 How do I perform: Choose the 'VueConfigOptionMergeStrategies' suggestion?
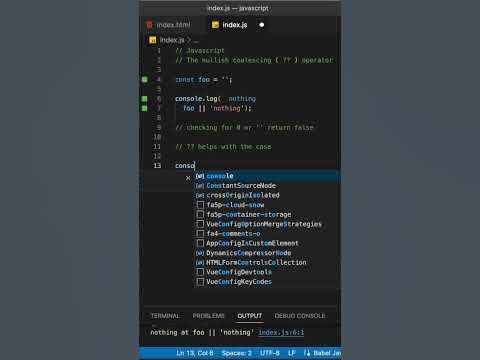pyautogui.click(x=267, y=224)
